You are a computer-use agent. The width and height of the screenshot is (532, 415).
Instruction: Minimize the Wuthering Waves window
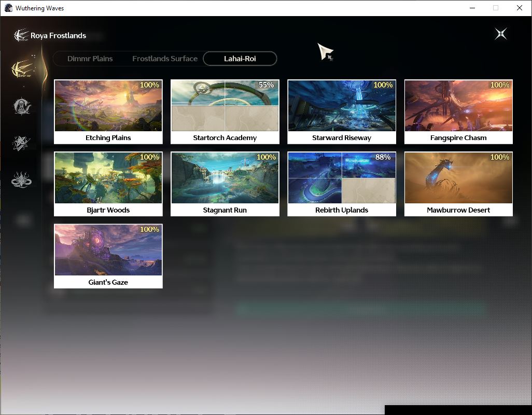tap(472, 8)
